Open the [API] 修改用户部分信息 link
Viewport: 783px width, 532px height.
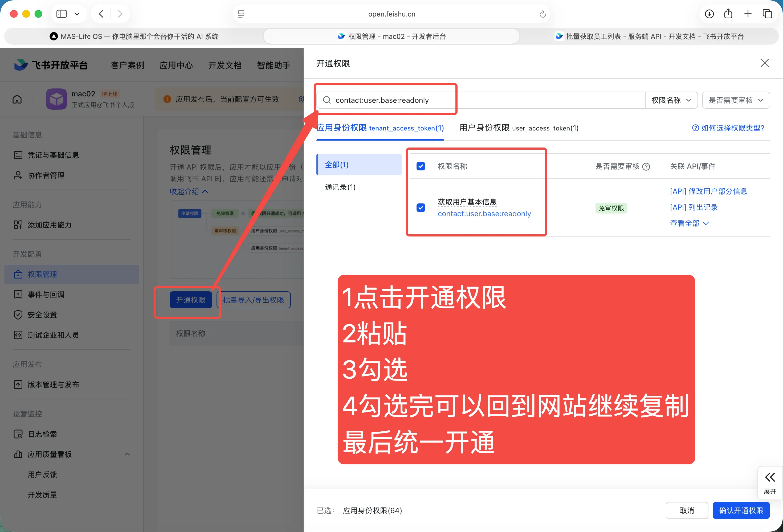tap(708, 191)
